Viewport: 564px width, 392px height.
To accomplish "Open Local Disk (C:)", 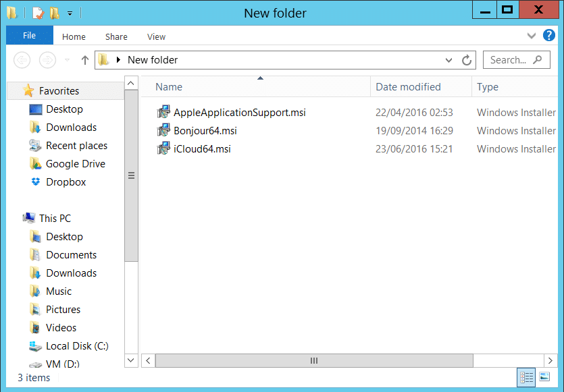I will pyautogui.click(x=77, y=346).
